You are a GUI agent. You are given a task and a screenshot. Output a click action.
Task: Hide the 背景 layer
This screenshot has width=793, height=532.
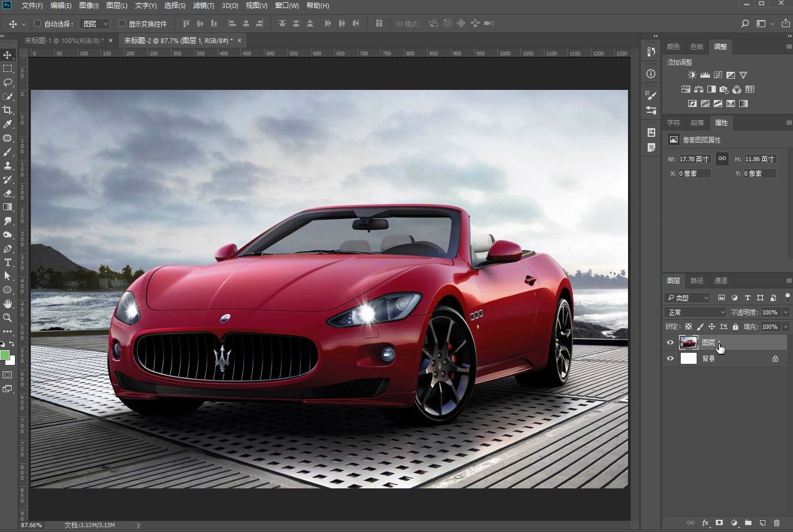(x=670, y=359)
